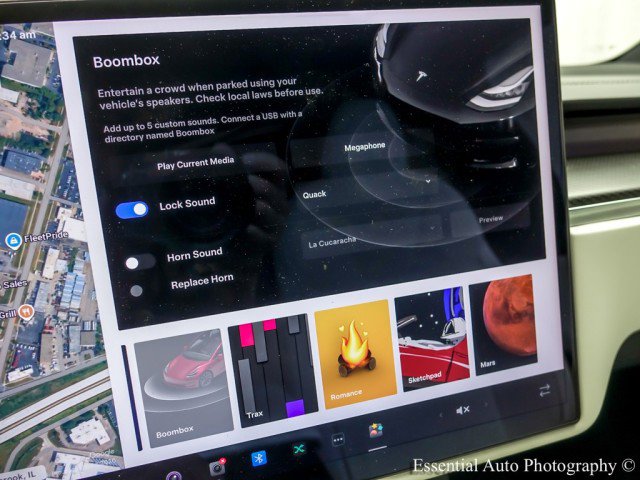This screenshot has height=480, width=640.
Task: Open the Trax toybox card
Action: pos(272,370)
